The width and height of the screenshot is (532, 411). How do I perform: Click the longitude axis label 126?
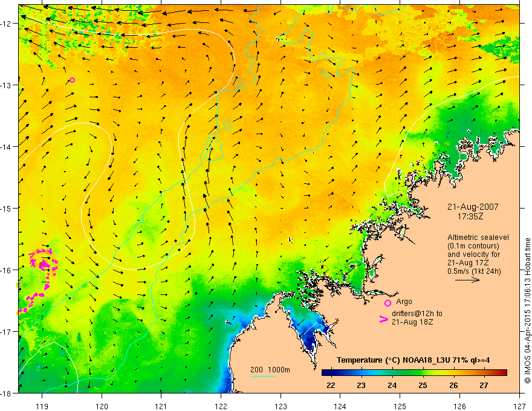[459, 406]
